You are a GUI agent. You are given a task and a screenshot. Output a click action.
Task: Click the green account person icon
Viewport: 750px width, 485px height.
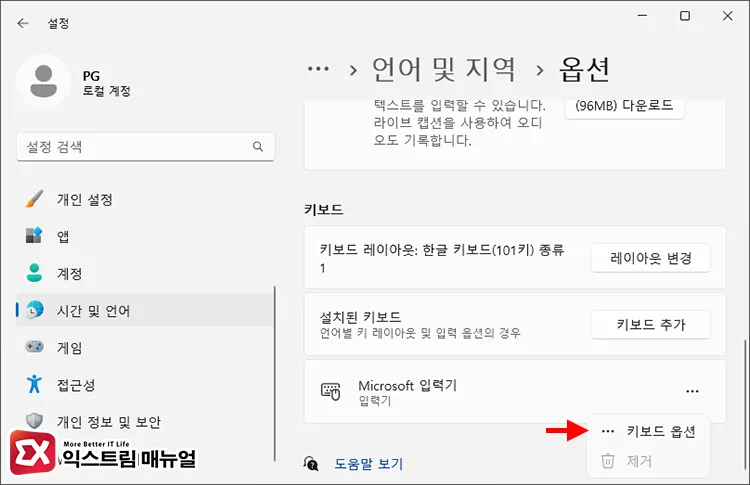pos(34,273)
